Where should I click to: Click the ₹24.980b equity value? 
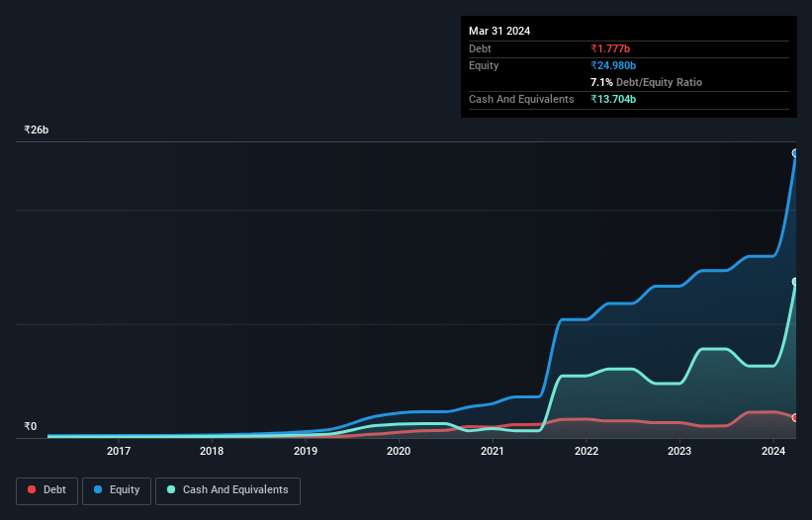point(613,65)
